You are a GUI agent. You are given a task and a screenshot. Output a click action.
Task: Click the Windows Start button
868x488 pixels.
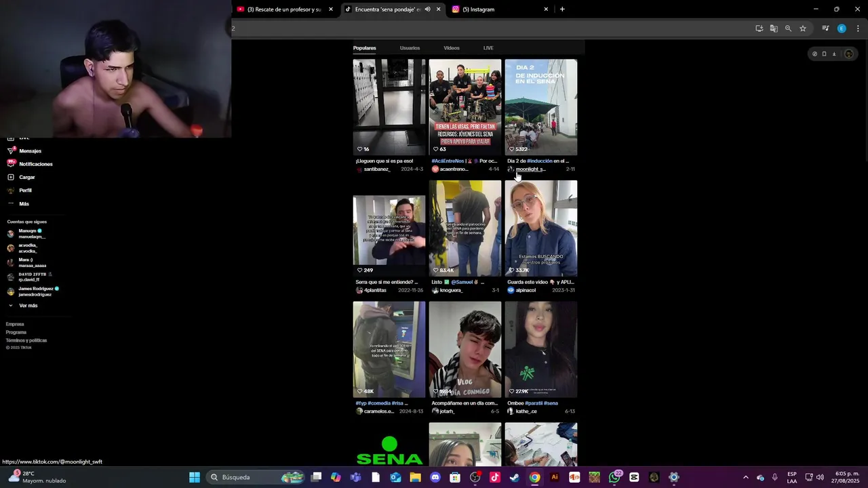195,477
